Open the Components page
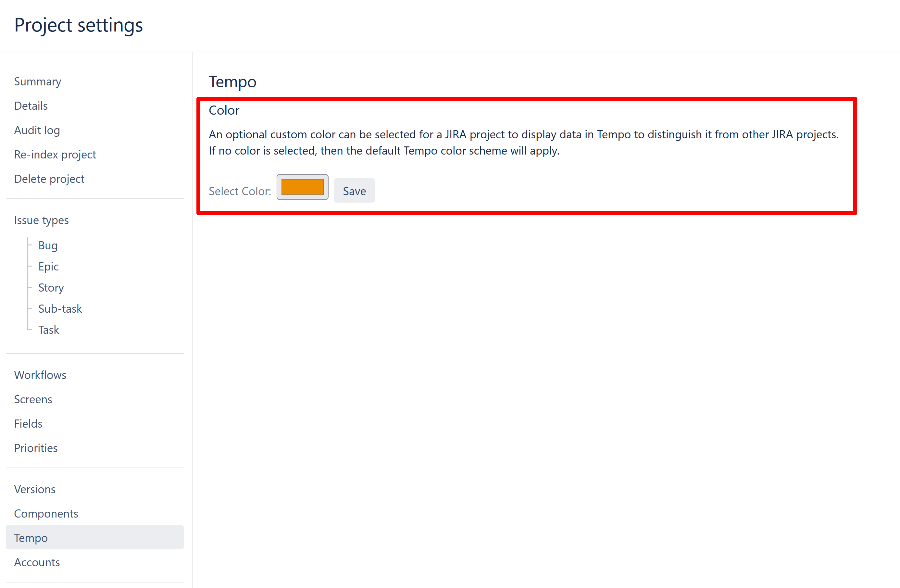This screenshot has width=900, height=588. (x=46, y=513)
